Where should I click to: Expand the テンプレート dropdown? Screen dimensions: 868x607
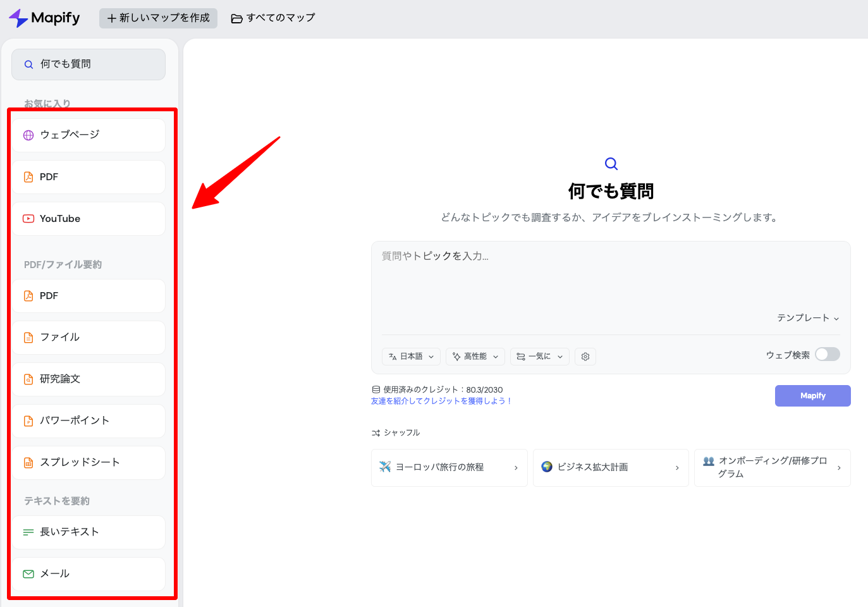807,318
